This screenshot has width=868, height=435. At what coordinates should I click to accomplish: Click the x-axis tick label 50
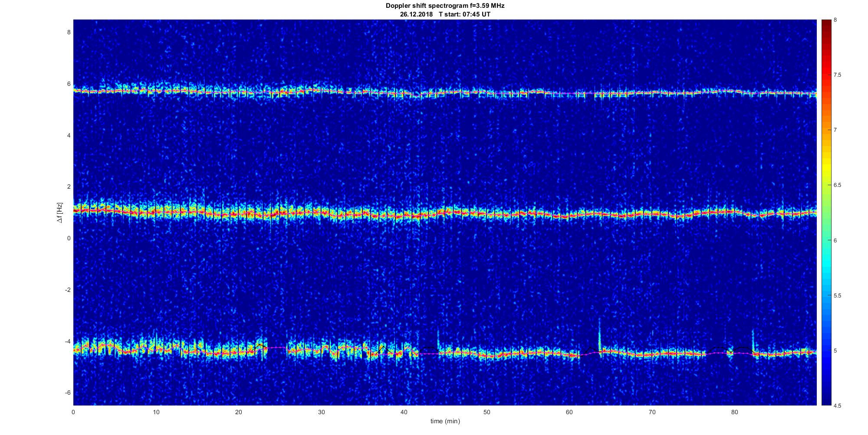[x=487, y=412]
